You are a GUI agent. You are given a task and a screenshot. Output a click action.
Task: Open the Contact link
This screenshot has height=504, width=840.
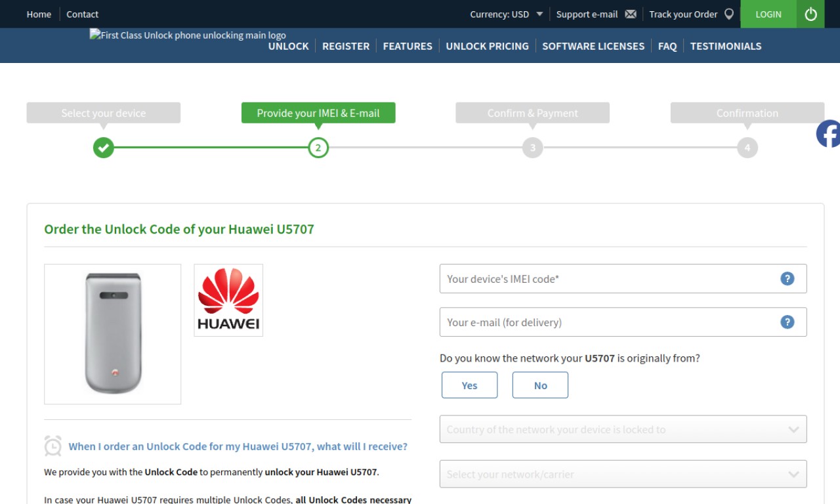click(82, 14)
